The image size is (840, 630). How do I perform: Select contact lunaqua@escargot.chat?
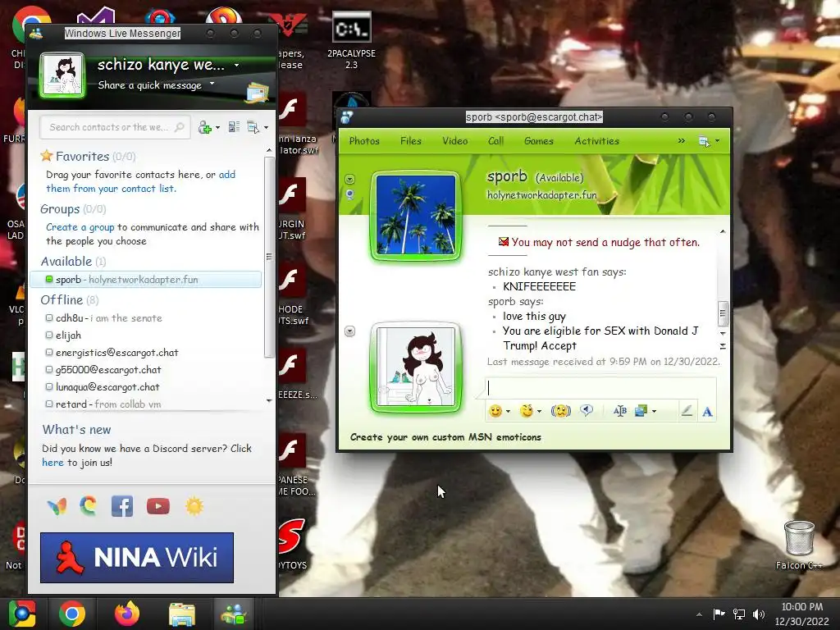point(103,387)
